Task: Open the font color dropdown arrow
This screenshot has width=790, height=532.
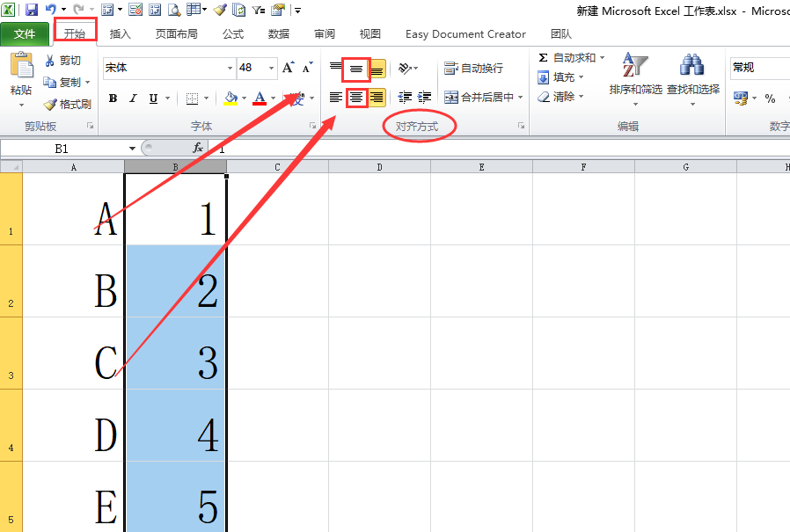Action: 273,98
